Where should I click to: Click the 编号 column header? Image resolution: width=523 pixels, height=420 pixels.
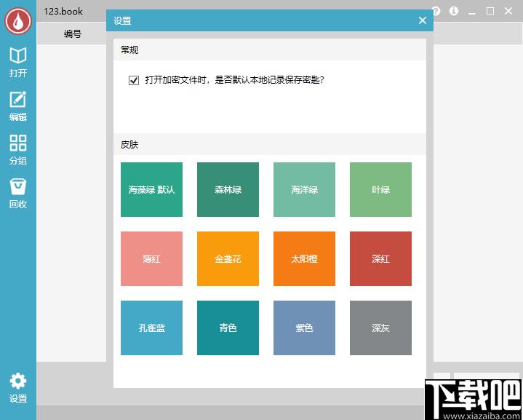point(73,33)
